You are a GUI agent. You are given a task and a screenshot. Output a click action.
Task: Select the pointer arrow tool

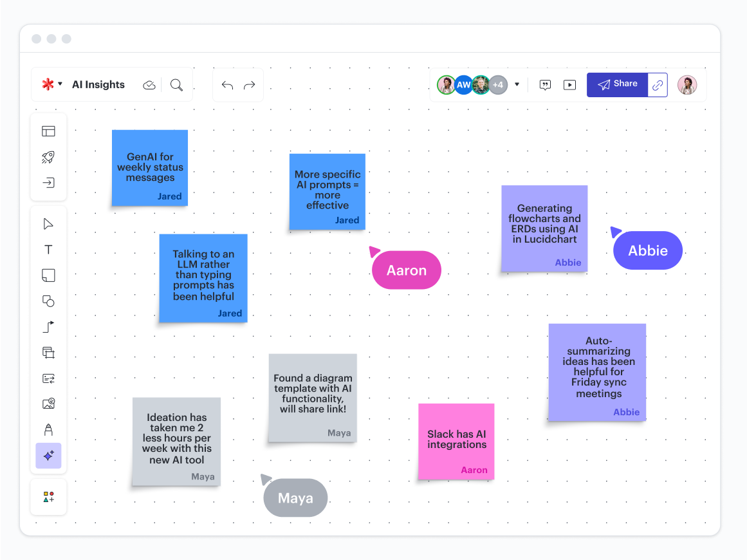click(48, 224)
